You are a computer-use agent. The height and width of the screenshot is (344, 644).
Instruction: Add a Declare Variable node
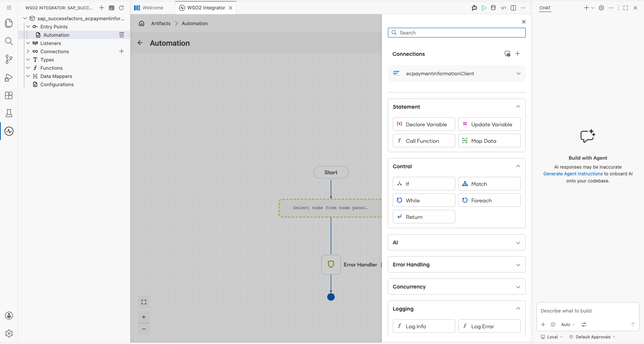click(424, 124)
